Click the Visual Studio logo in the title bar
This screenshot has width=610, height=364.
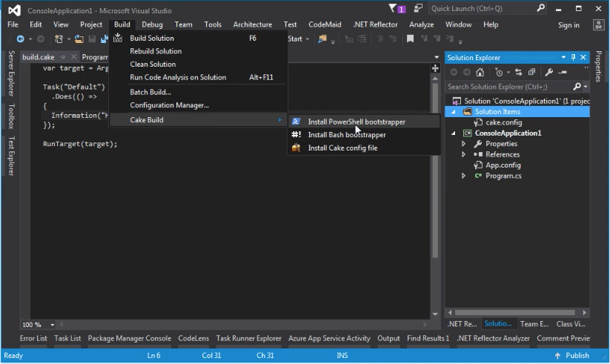tap(14, 10)
